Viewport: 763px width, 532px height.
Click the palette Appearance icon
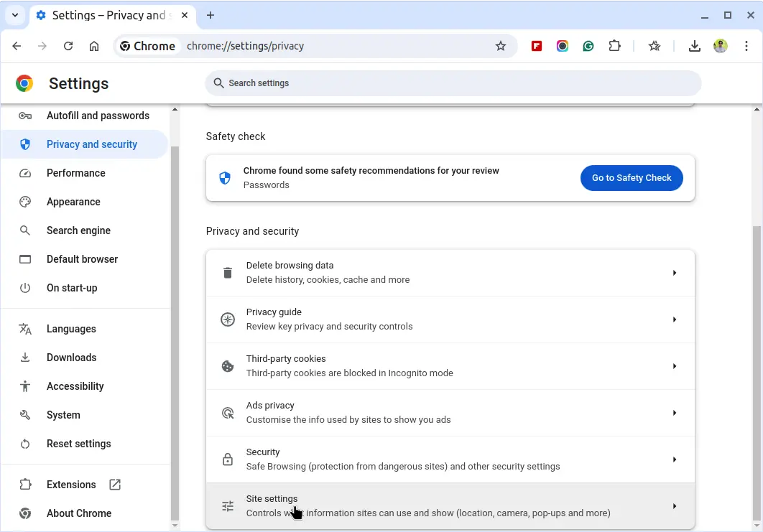[25, 202]
